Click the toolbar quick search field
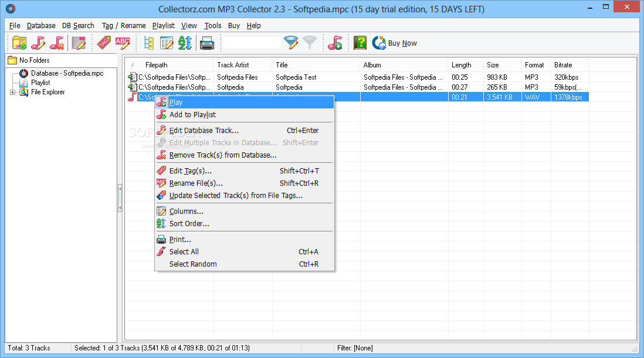The height and width of the screenshot is (358, 644). pyautogui.click(x=252, y=43)
